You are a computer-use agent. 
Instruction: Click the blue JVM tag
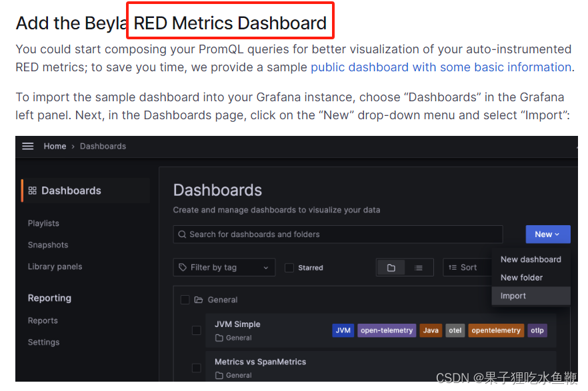click(343, 330)
